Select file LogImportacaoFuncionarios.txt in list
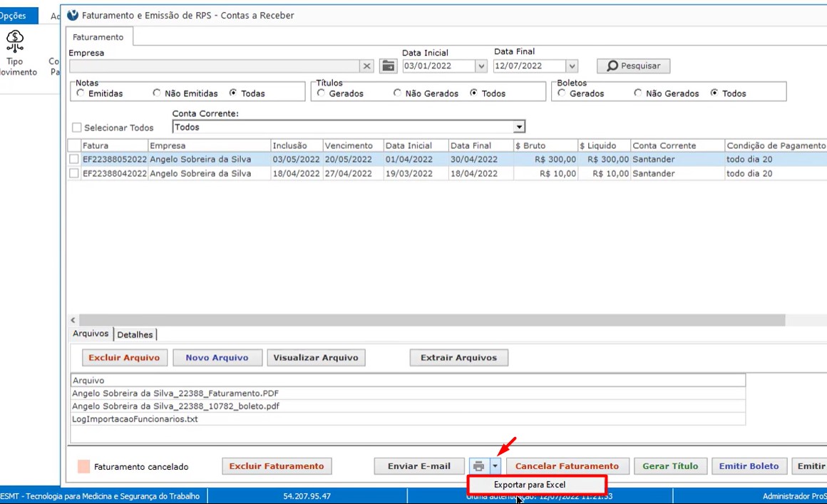The image size is (827, 504). (135, 419)
